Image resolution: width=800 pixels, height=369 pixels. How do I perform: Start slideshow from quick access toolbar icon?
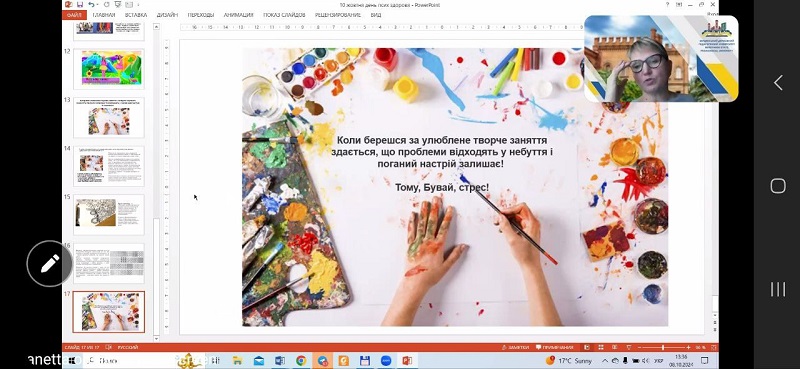(x=118, y=5)
